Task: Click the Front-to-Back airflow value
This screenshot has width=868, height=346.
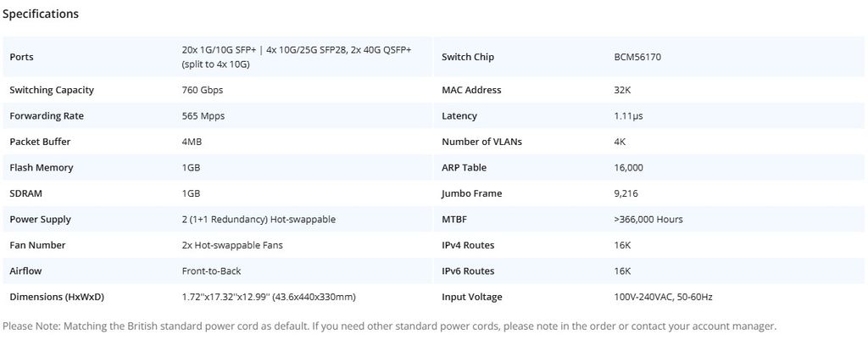Action: [213, 271]
